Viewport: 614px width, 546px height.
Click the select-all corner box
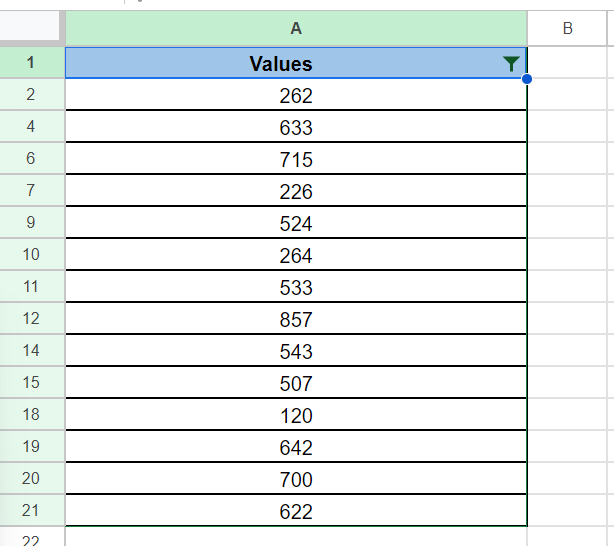32,28
